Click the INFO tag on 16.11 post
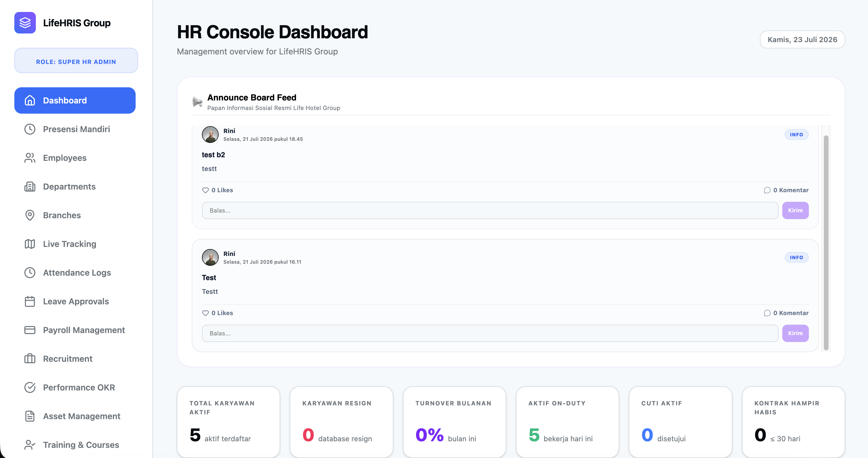 (x=796, y=257)
